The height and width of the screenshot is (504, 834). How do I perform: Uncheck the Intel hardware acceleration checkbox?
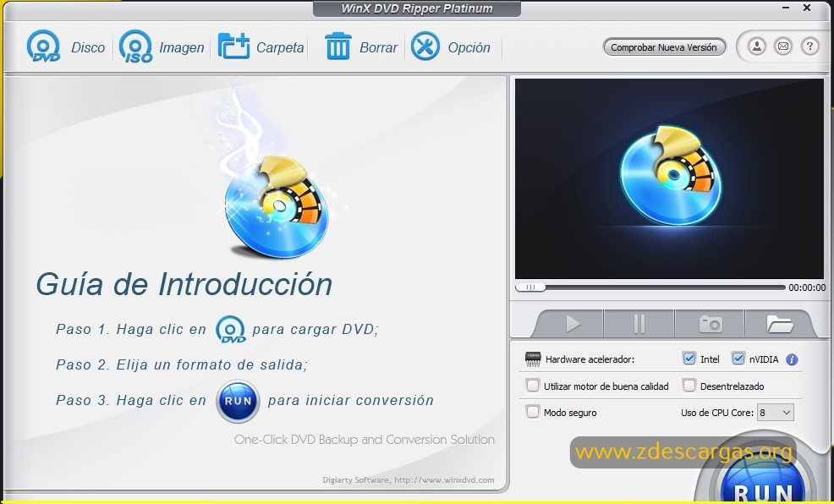point(689,359)
